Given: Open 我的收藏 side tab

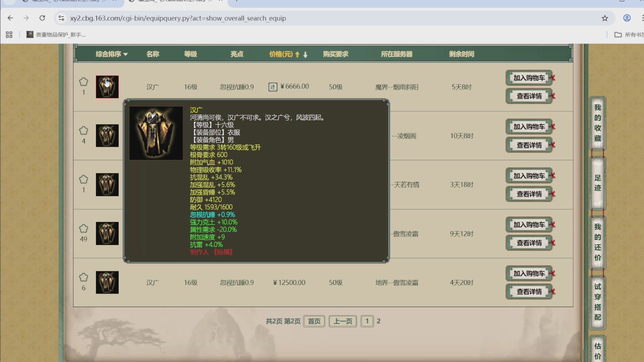Looking at the screenshot, I should pos(597,123).
